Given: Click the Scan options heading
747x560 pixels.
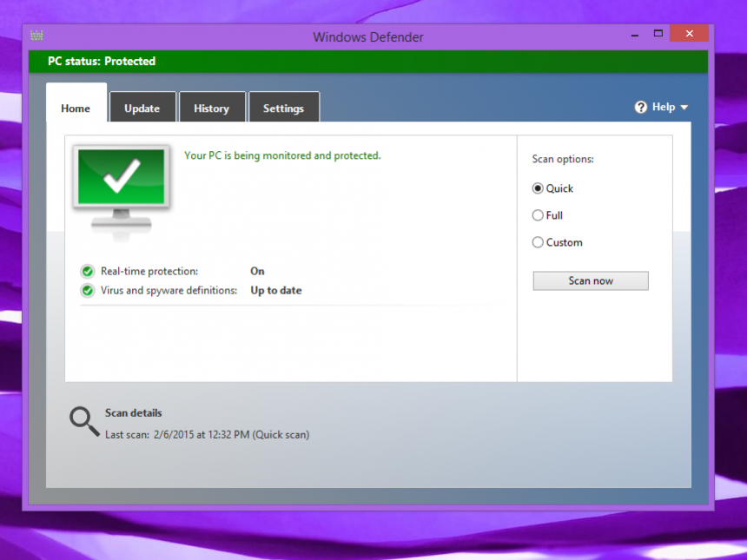Looking at the screenshot, I should [x=563, y=159].
